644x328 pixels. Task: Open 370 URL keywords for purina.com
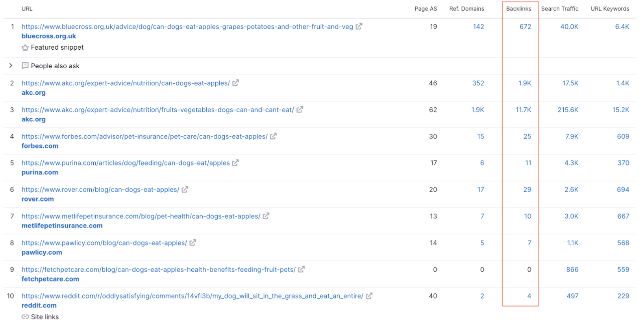(623, 163)
